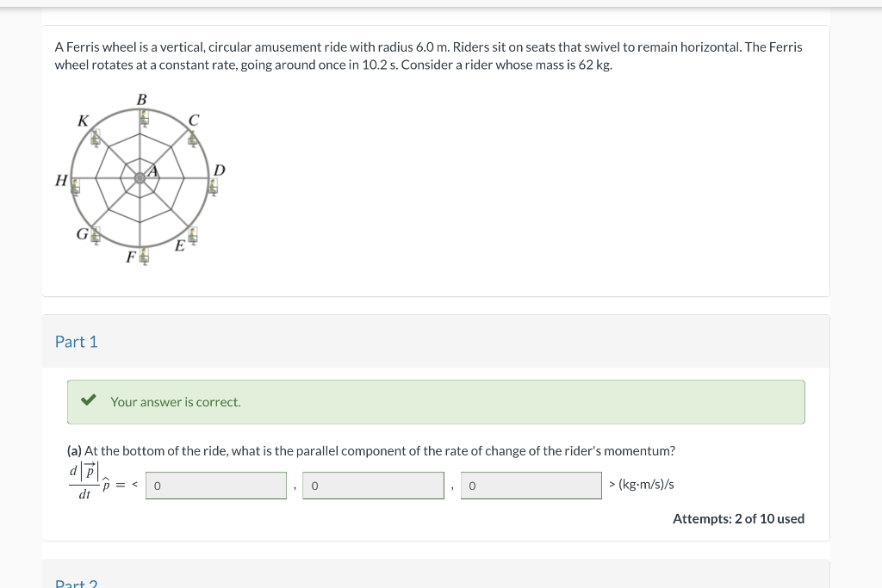Click the green checkmark icon
The image size is (882, 588).
click(87, 399)
